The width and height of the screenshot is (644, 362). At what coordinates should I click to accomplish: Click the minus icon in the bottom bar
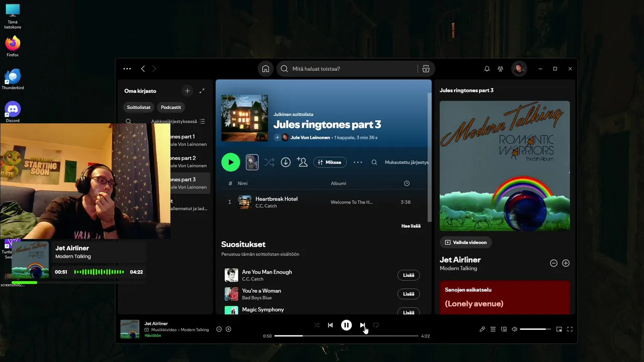(x=219, y=329)
